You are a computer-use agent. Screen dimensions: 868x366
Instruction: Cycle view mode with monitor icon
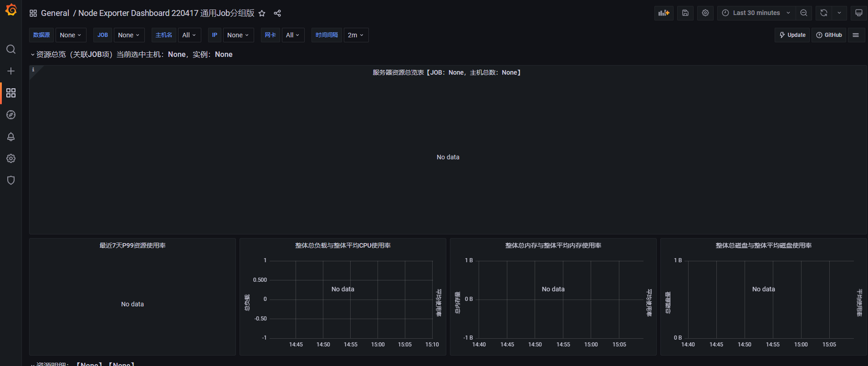(859, 13)
